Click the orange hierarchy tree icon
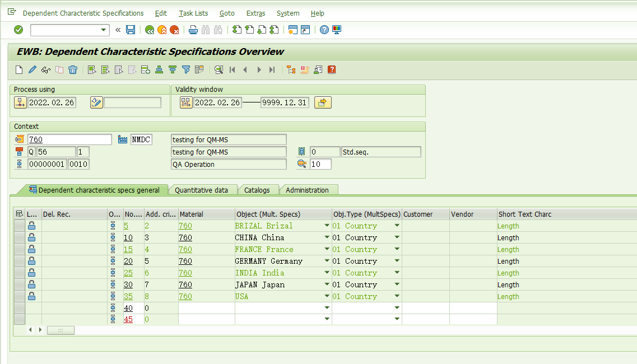This screenshot has height=364, width=637. coord(291,70)
